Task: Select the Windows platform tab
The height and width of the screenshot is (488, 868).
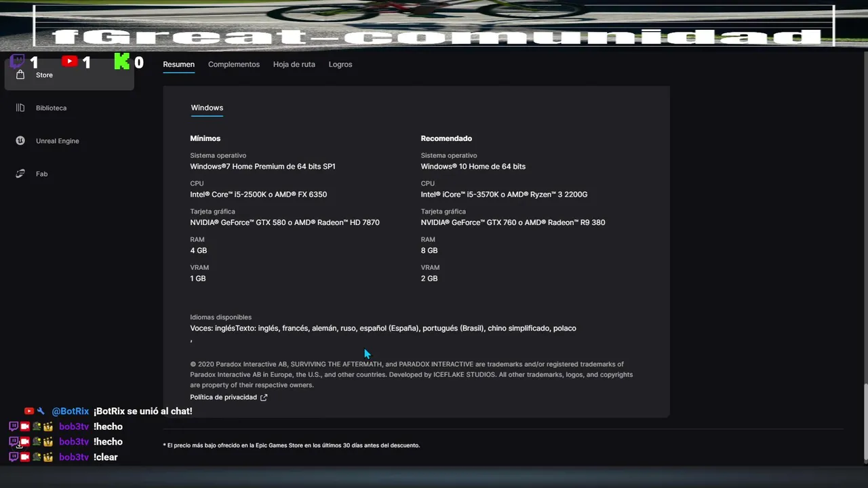Action: tap(207, 108)
